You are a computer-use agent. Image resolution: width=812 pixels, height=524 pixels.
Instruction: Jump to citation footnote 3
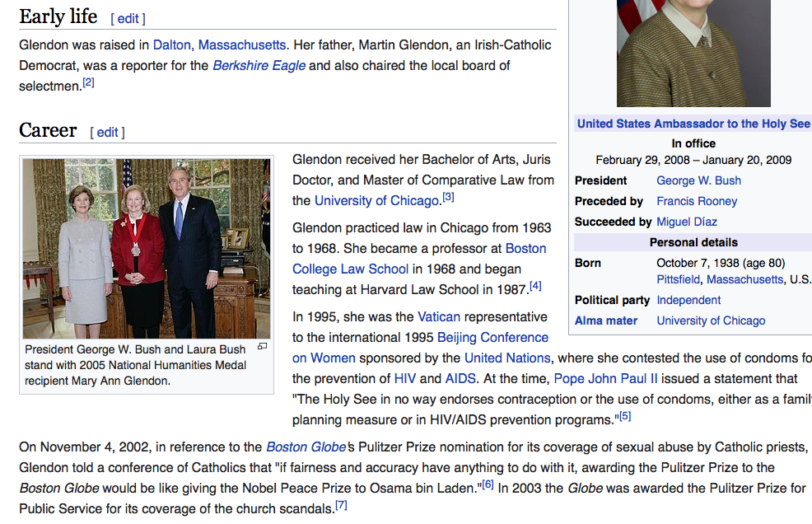point(448,198)
